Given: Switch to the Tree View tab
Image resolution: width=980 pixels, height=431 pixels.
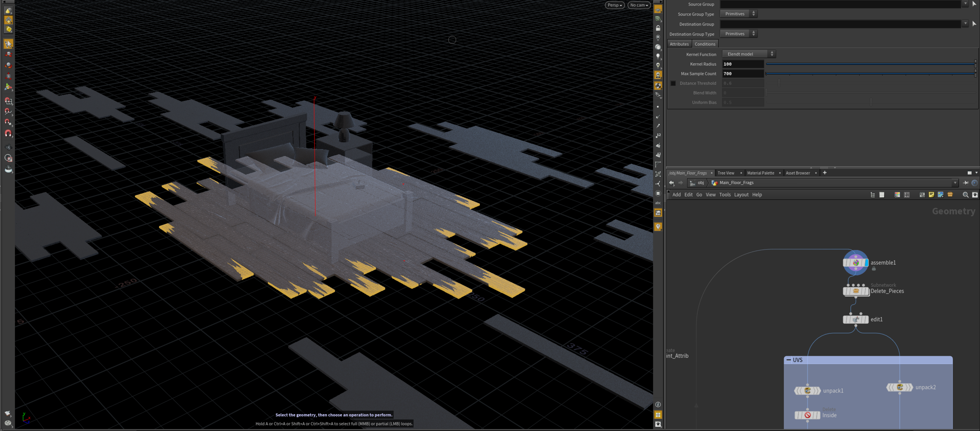Looking at the screenshot, I should click(726, 173).
